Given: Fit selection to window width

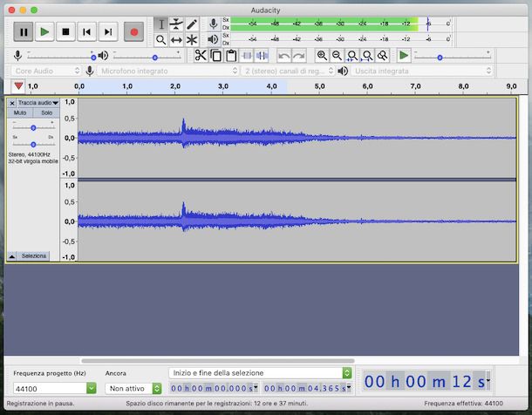Looking at the screenshot, I should [x=352, y=55].
